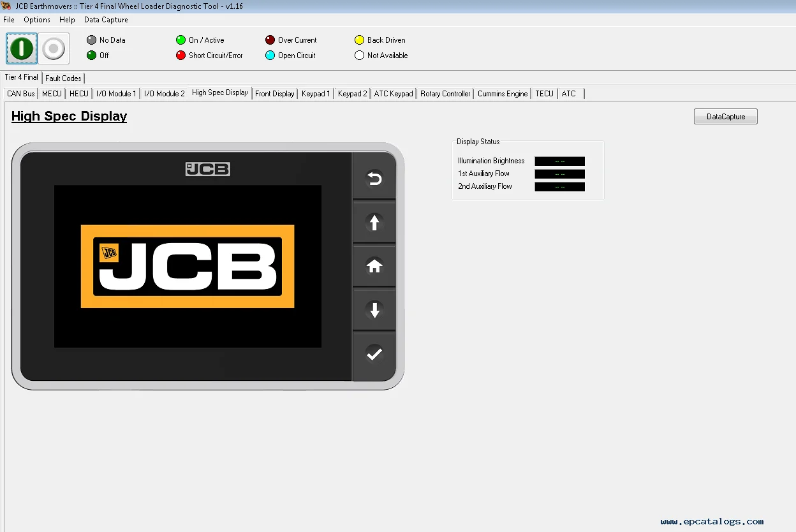Open the Rotary Controller tab

coord(445,93)
